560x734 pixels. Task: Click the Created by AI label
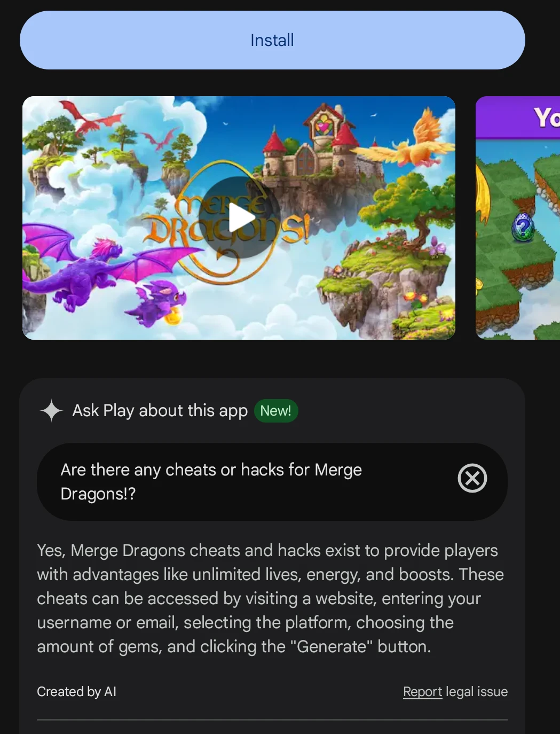coord(77,691)
